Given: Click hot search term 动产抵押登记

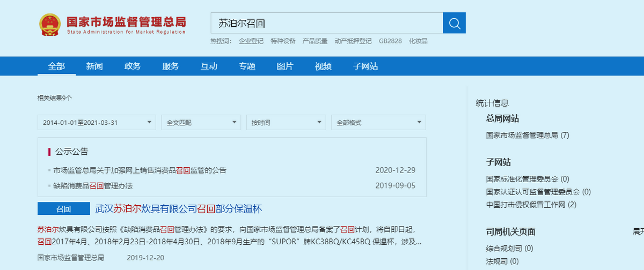Looking at the screenshot, I should 353,41.
